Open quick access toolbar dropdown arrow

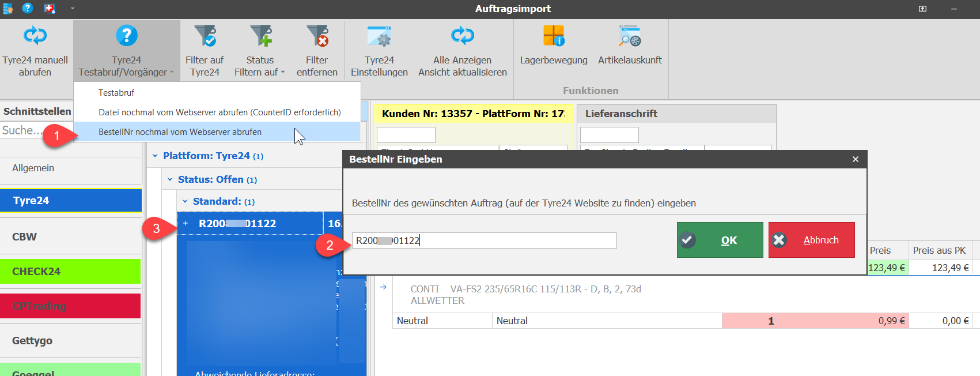[73, 9]
